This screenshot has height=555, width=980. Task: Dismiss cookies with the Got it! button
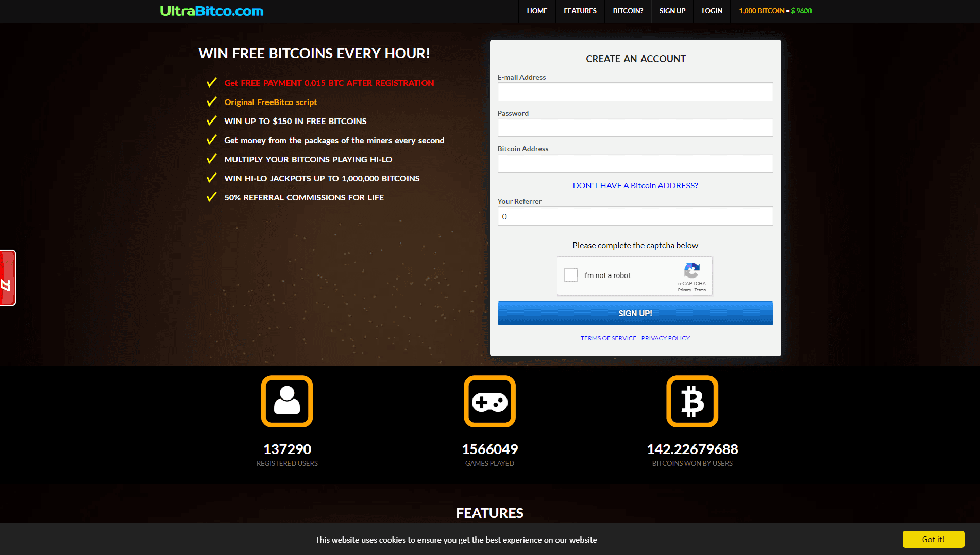[x=933, y=539]
